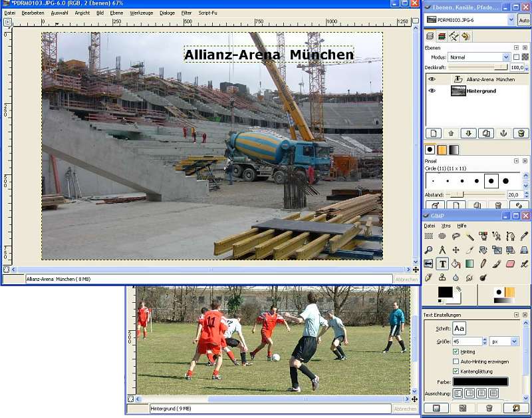Enable Auto-Hinting erzwingen checkbox

tap(456, 361)
